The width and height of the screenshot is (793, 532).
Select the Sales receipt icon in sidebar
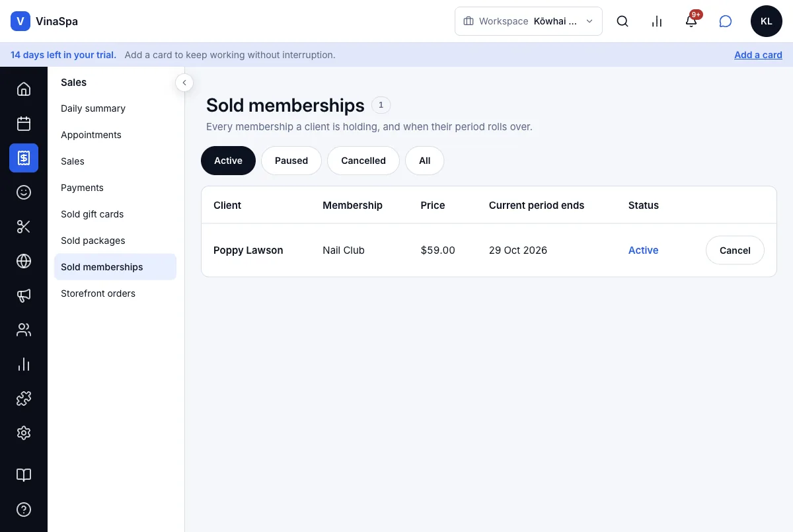24,158
